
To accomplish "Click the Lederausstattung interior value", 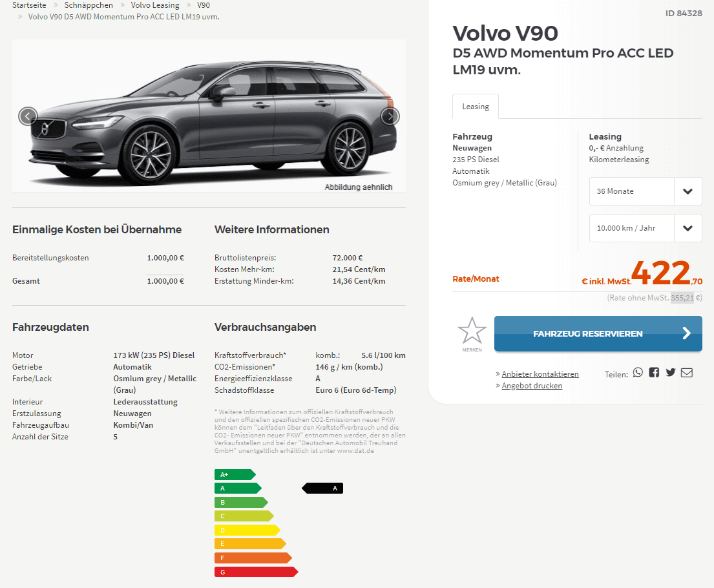I will [145, 402].
